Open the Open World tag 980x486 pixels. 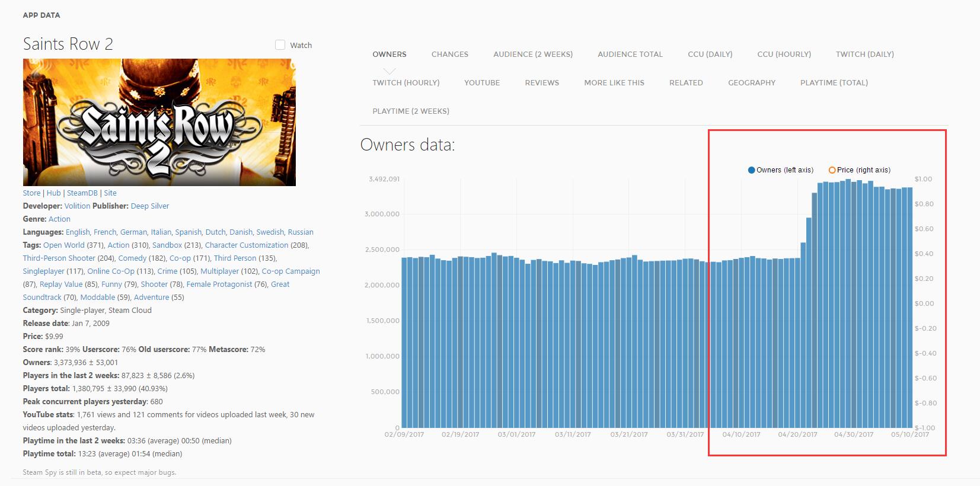pos(64,245)
